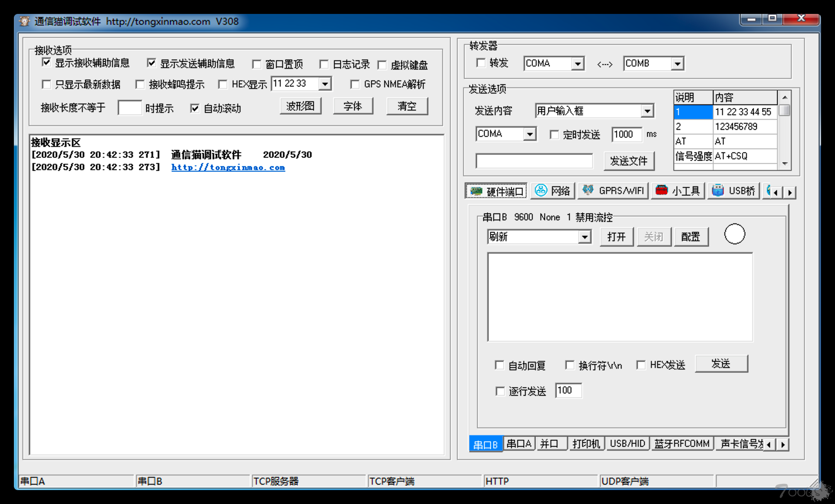Enable 自动回复 checkbox
The height and width of the screenshot is (504, 835).
[499, 365]
